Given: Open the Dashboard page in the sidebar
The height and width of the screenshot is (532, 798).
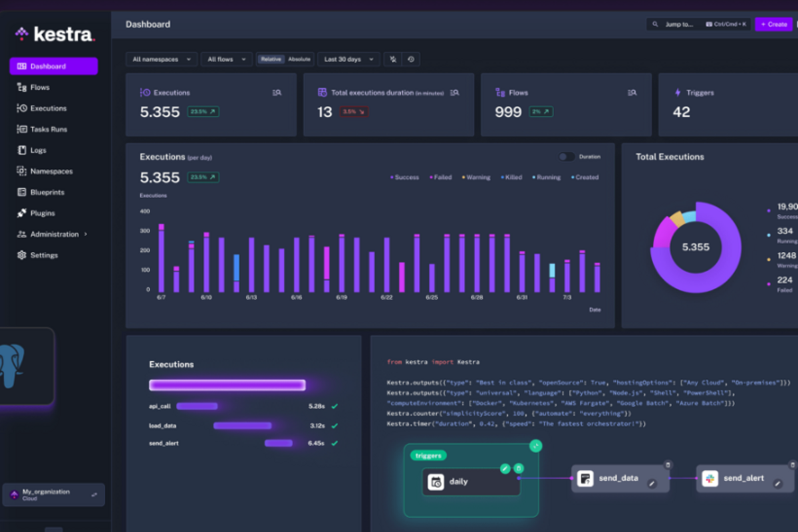Looking at the screenshot, I should click(54, 66).
